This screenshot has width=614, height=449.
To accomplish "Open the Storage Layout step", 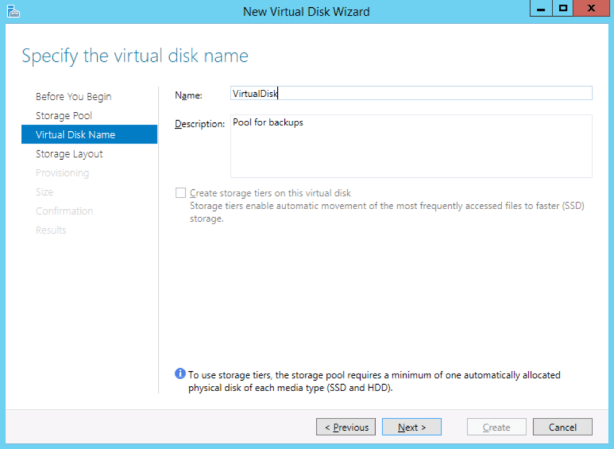I will click(69, 154).
